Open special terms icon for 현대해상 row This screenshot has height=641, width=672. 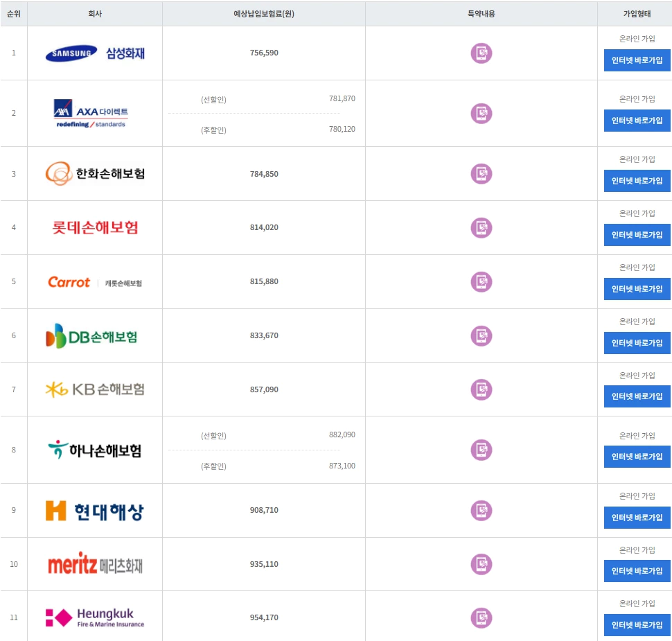click(x=481, y=510)
